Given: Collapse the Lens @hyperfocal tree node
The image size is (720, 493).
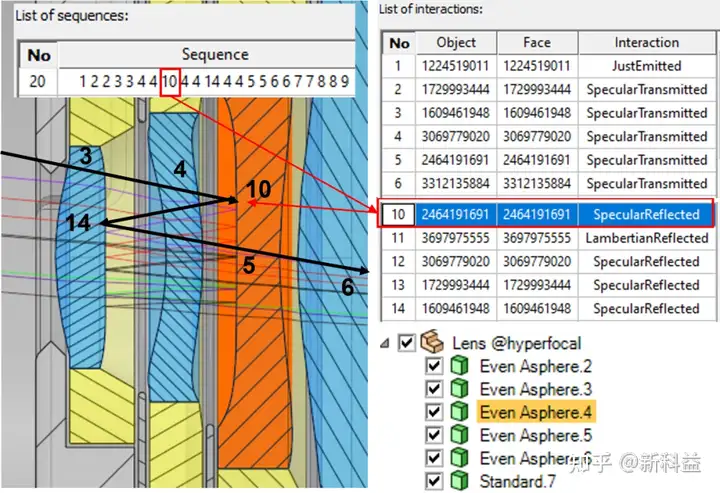Looking at the screenshot, I should pyautogui.click(x=385, y=342).
